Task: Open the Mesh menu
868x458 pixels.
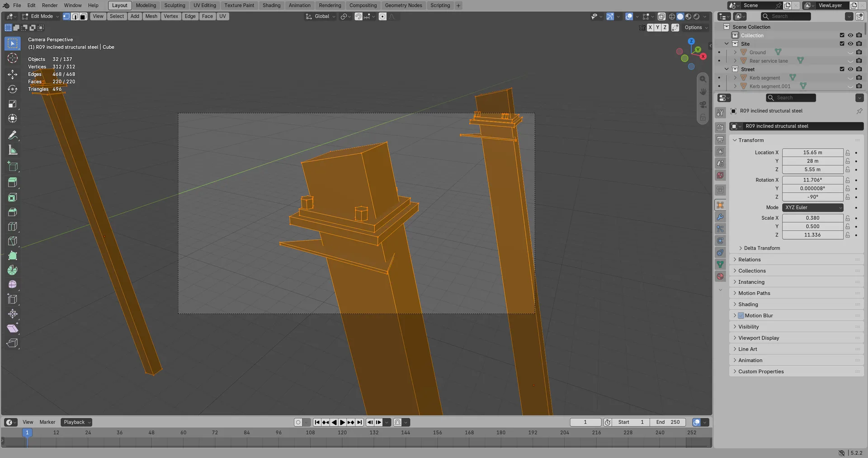Action: (x=151, y=16)
